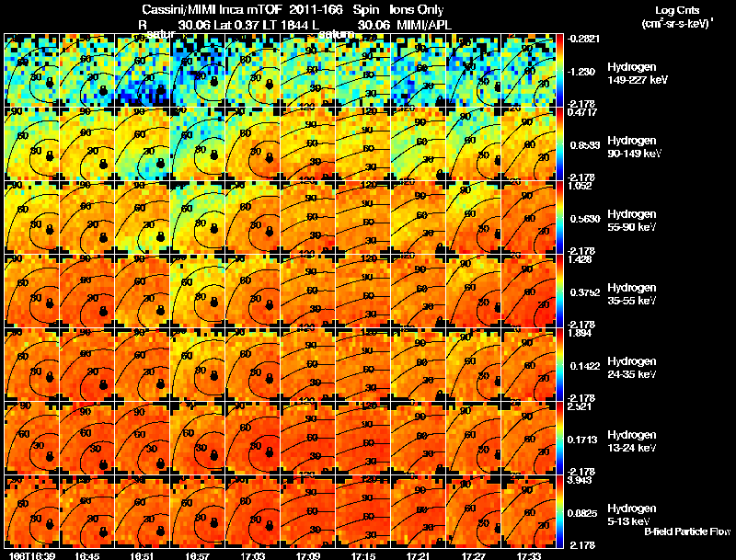Click the -1.230 color scale value
Viewport: 736px width, 560px height.
coord(582,72)
